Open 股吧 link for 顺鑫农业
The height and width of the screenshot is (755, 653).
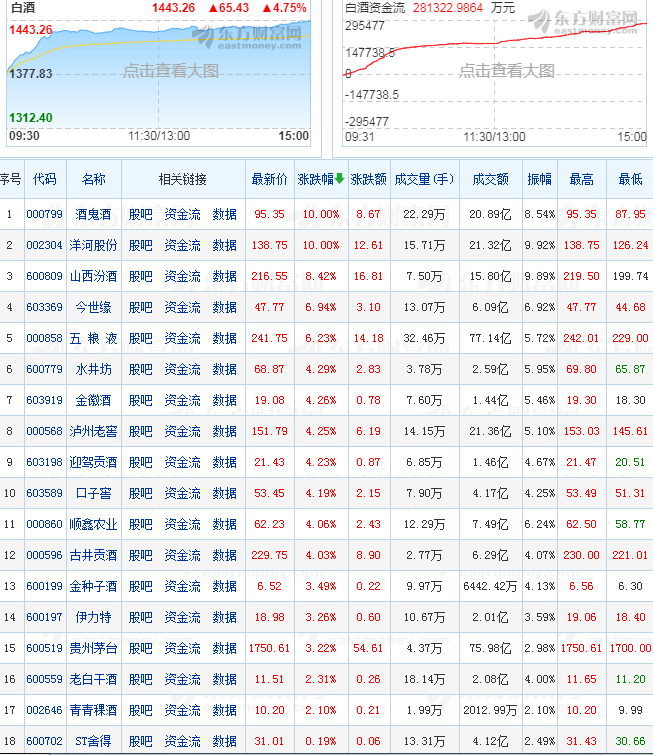[x=141, y=524]
